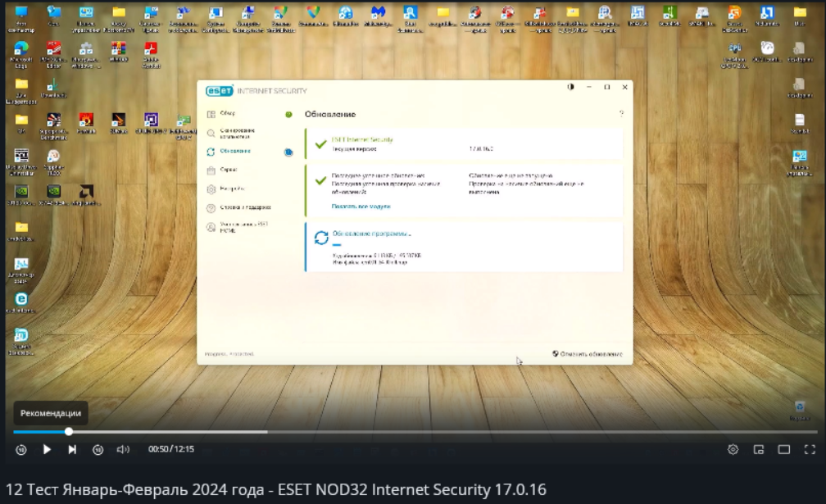
Task: Open Настройка in the ESET sidebar
Action: coord(232,188)
